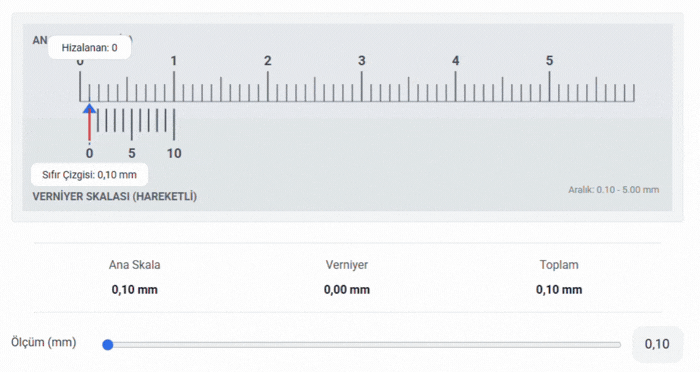Click main scale number 2

[x=267, y=61]
